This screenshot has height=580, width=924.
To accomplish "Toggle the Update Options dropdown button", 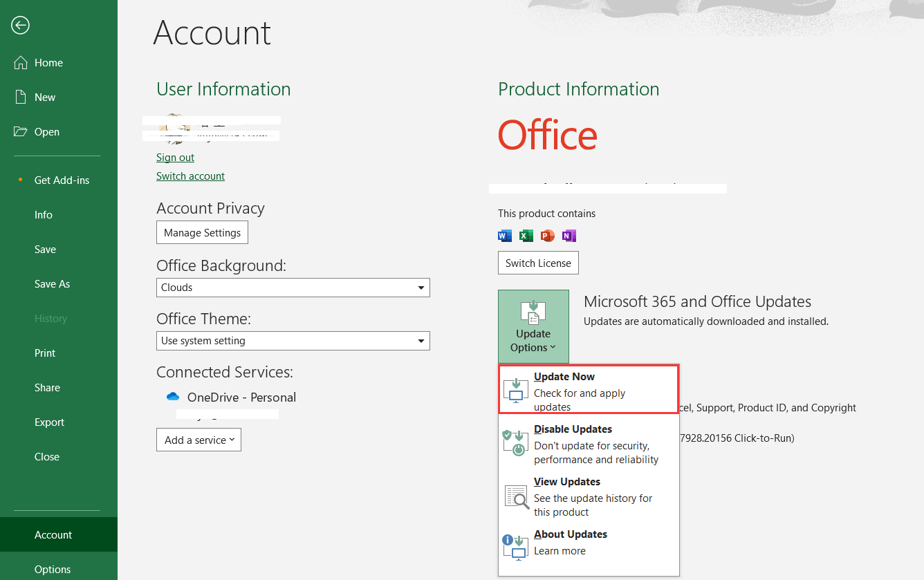I will pyautogui.click(x=533, y=326).
